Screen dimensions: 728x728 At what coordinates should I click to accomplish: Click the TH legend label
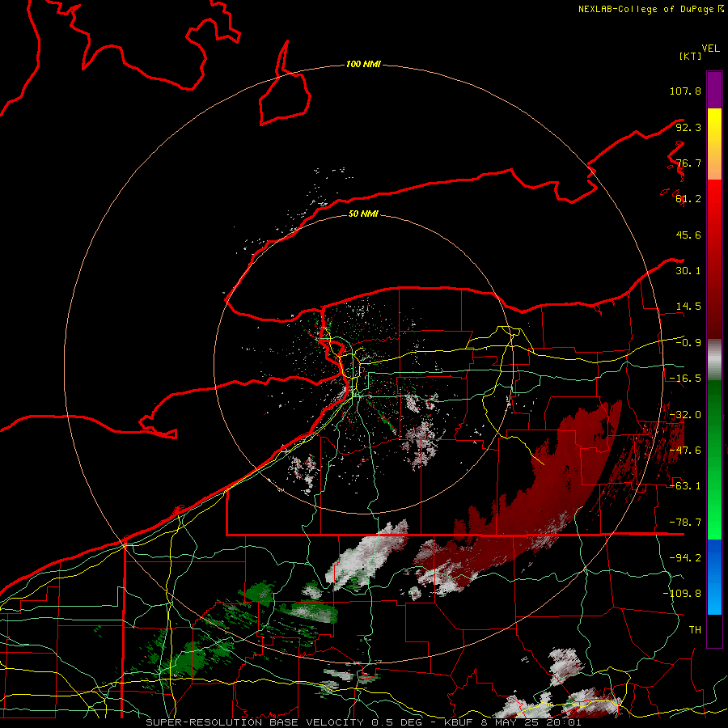click(695, 630)
